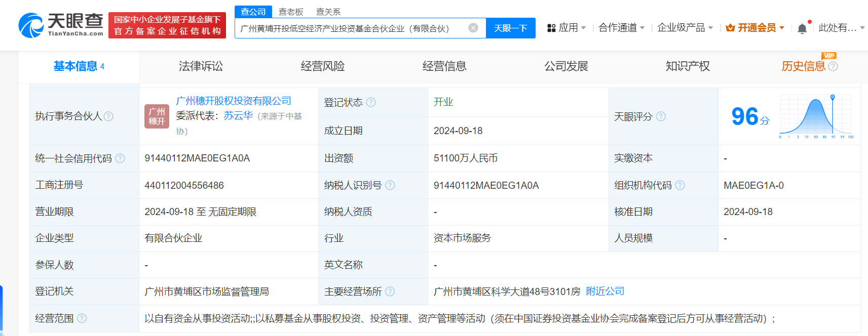Select address 广州市黄埔区科学大道48号3101房
Image resolution: width=868 pixels, height=336 pixels.
507,291
